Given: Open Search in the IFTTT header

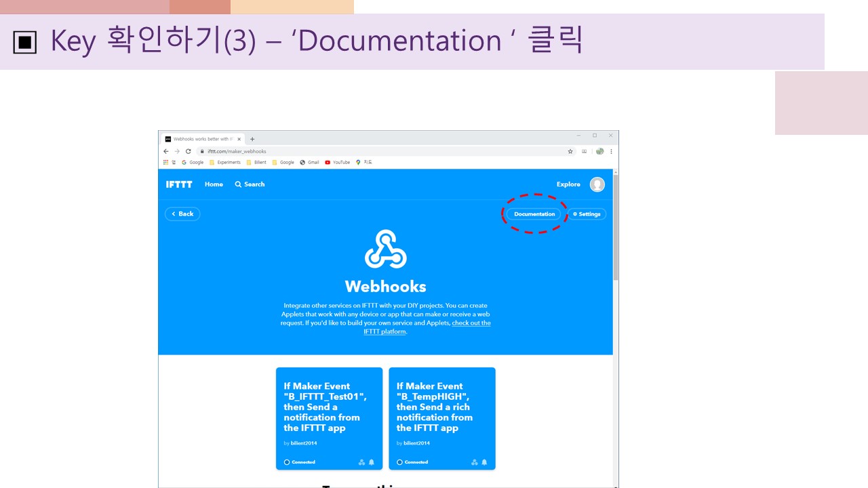Looking at the screenshot, I should (250, 184).
